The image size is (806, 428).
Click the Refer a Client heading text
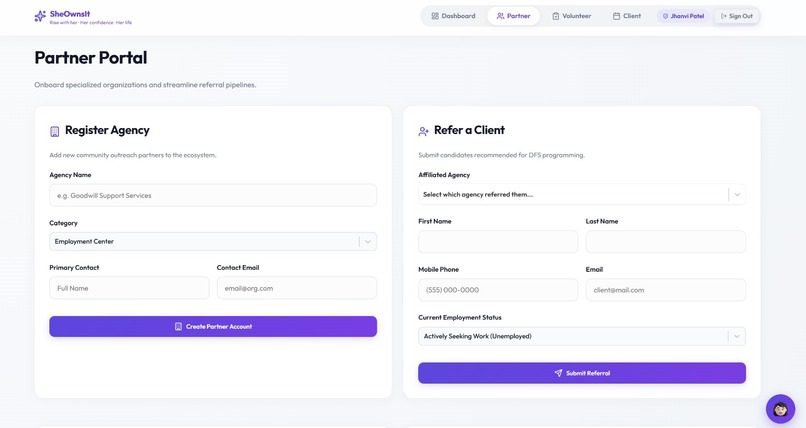click(469, 131)
